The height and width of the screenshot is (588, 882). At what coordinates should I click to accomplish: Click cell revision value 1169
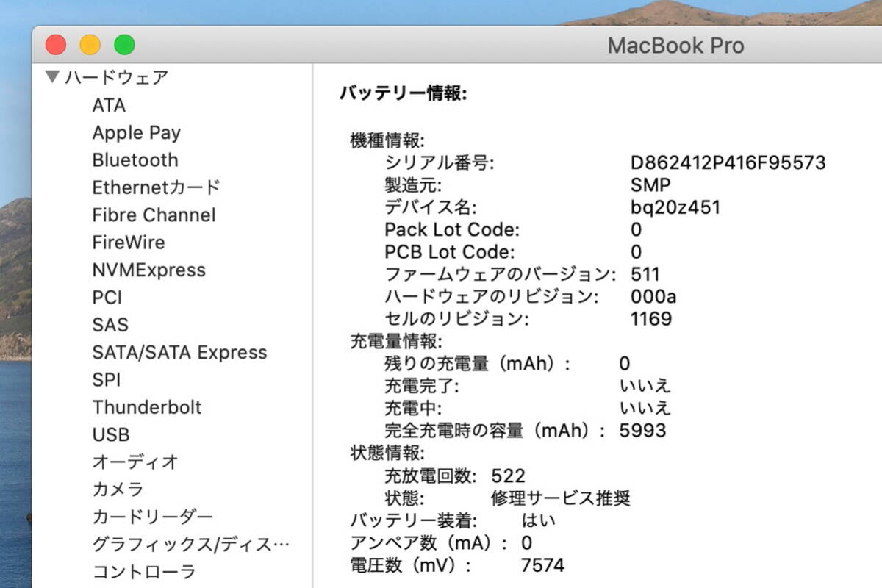point(651,319)
